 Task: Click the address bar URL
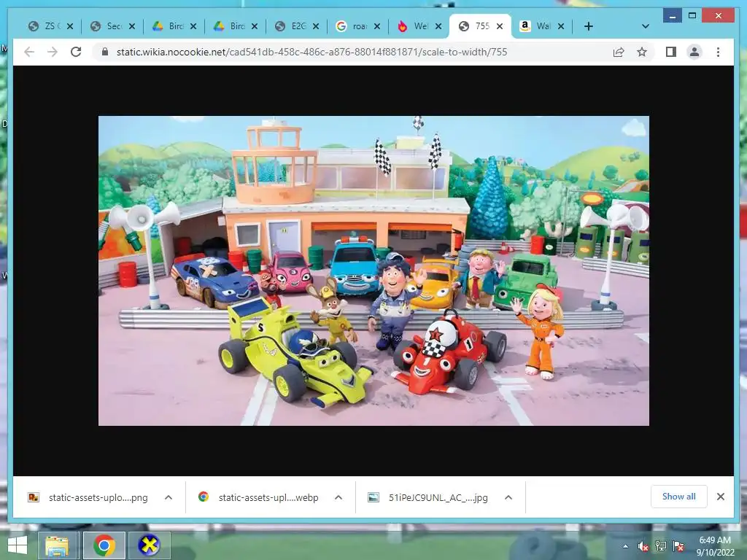click(x=311, y=52)
